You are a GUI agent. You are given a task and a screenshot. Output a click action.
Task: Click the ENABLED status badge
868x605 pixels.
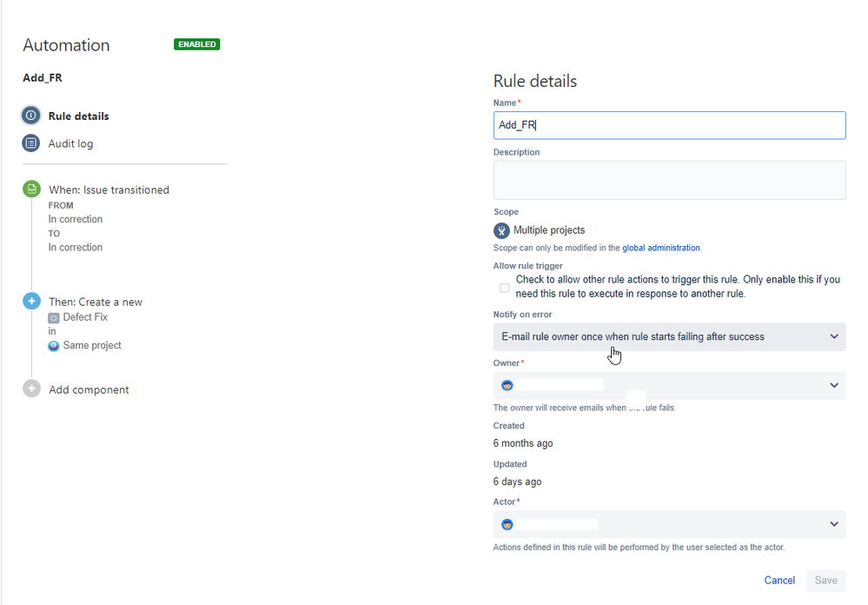(197, 44)
